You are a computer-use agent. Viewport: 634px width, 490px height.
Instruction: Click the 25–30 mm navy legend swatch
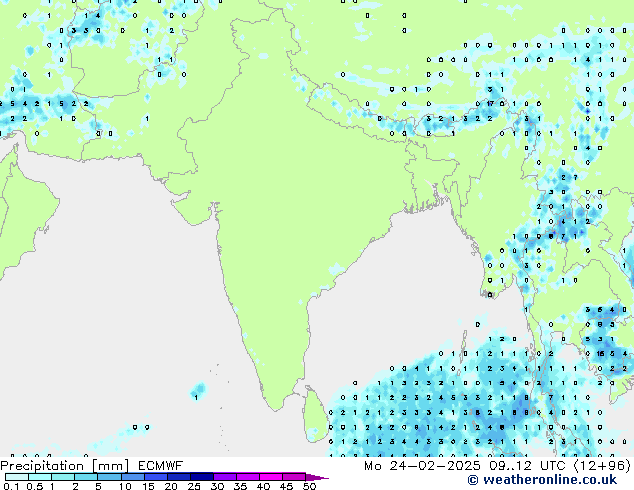(x=201, y=477)
